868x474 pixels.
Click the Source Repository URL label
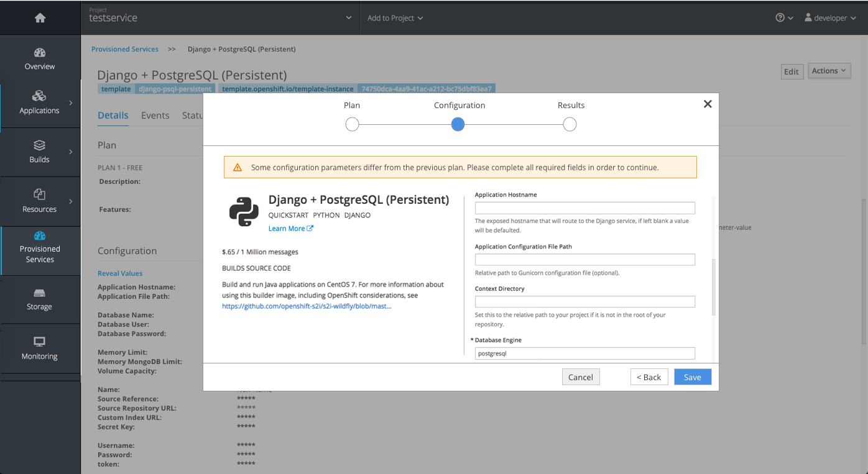pyautogui.click(x=137, y=408)
